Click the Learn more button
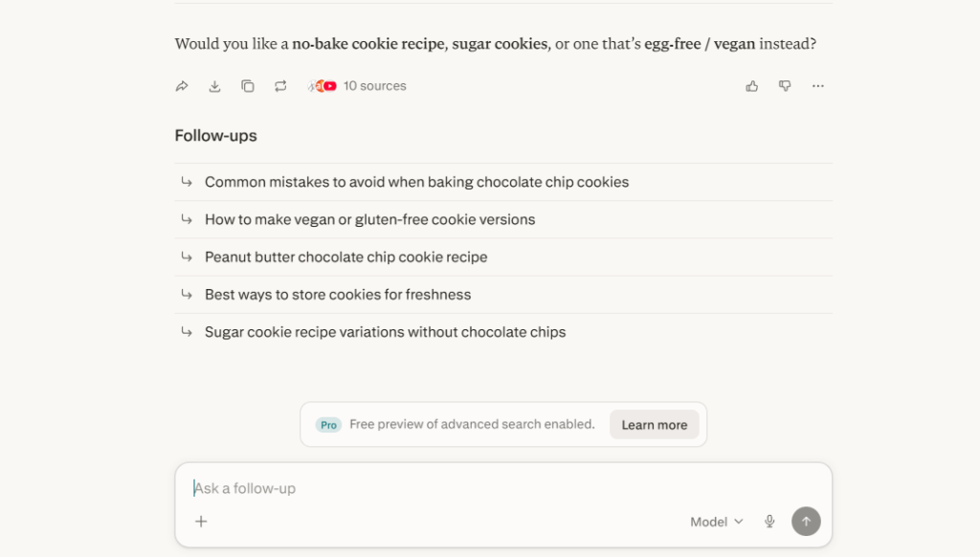Image resolution: width=980 pixels, height=557 pixels. (655, 425)
